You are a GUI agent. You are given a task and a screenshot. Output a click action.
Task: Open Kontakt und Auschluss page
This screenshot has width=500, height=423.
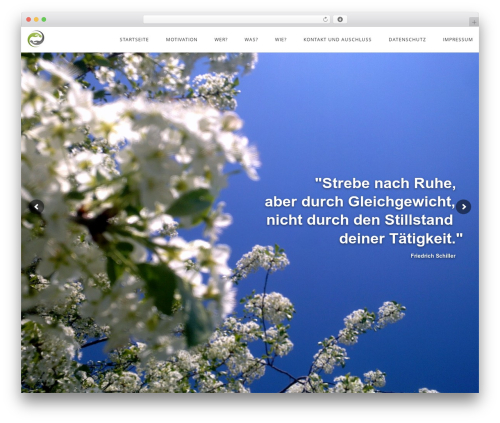pos(337,40)
